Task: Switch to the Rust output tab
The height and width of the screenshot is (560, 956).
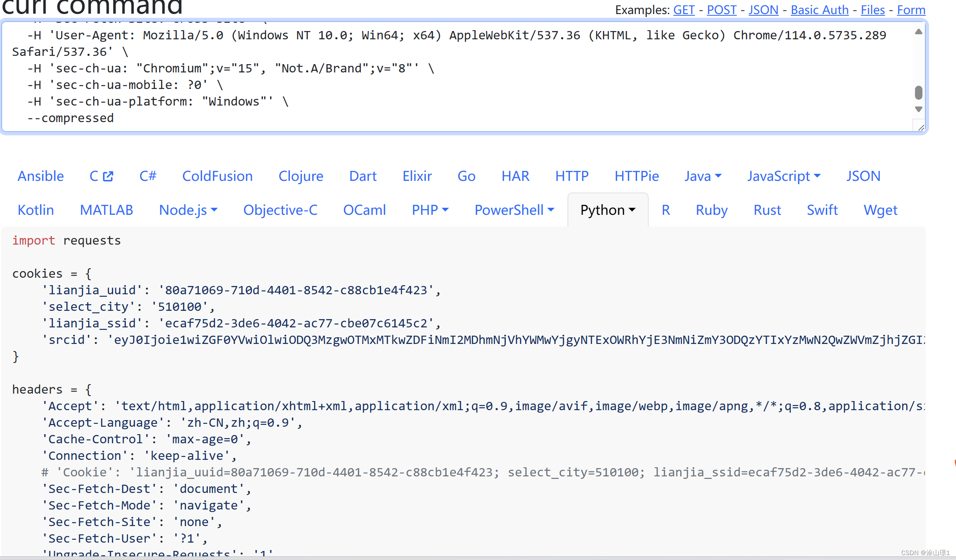Action: 767,210
